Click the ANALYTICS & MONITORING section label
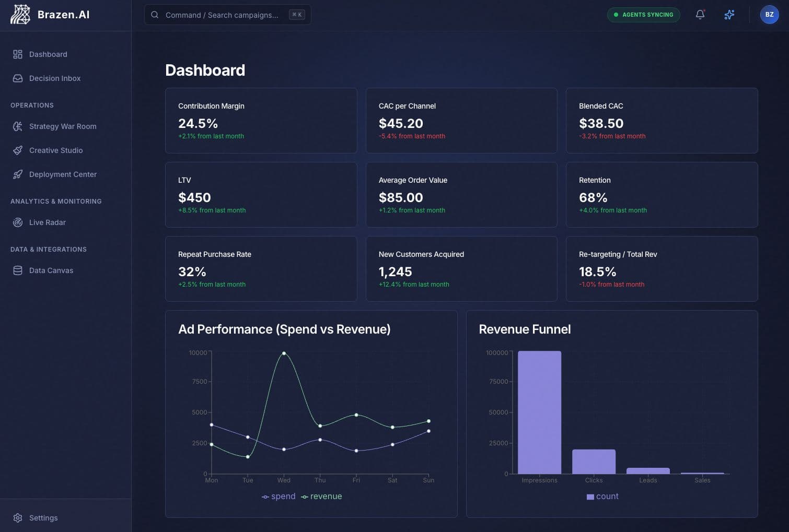789x532 pixels. (56, 202)
